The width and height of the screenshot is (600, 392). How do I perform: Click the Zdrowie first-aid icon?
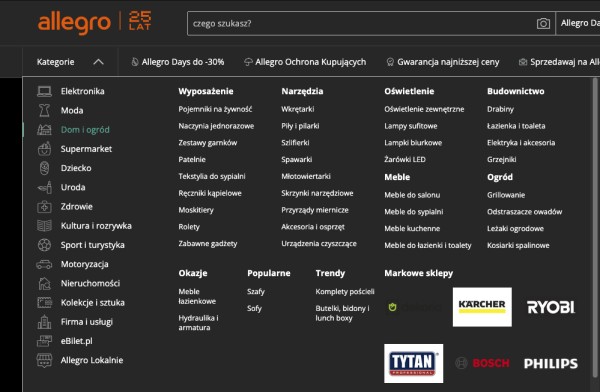point(44,206)
